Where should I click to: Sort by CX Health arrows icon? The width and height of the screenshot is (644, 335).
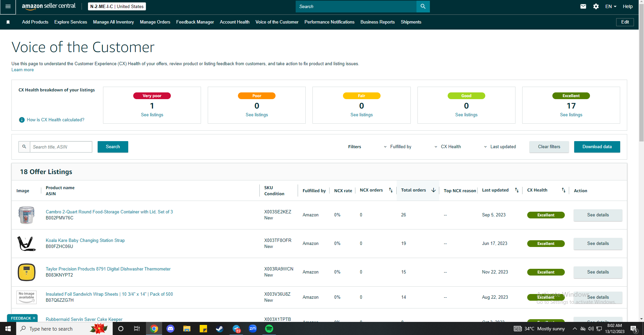click(x=563, y=190)
